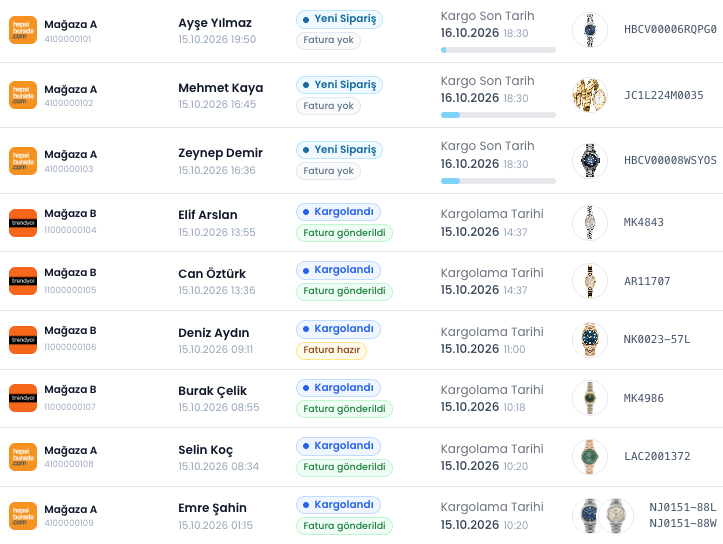Click the NK0023-57L watch image

(x=590, y=340)
